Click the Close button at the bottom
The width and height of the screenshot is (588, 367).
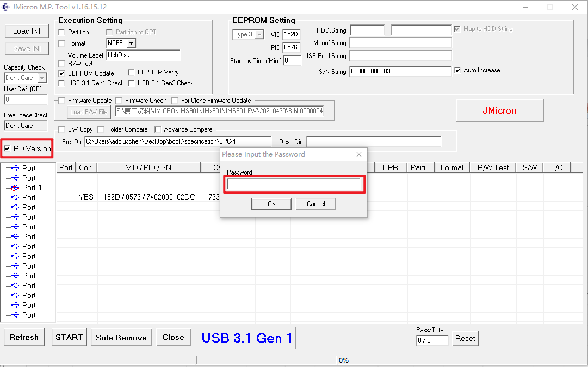coord(174,338)
